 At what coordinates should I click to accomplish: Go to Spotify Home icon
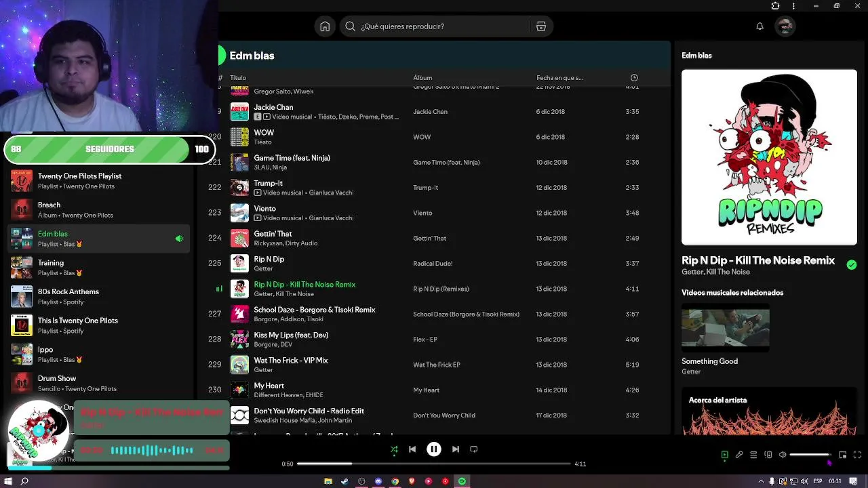325,26
